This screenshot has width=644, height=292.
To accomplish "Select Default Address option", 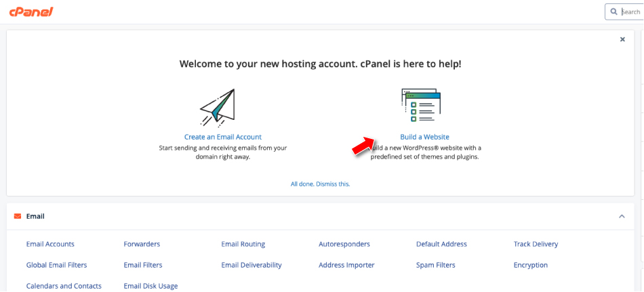I will (441, 244).
